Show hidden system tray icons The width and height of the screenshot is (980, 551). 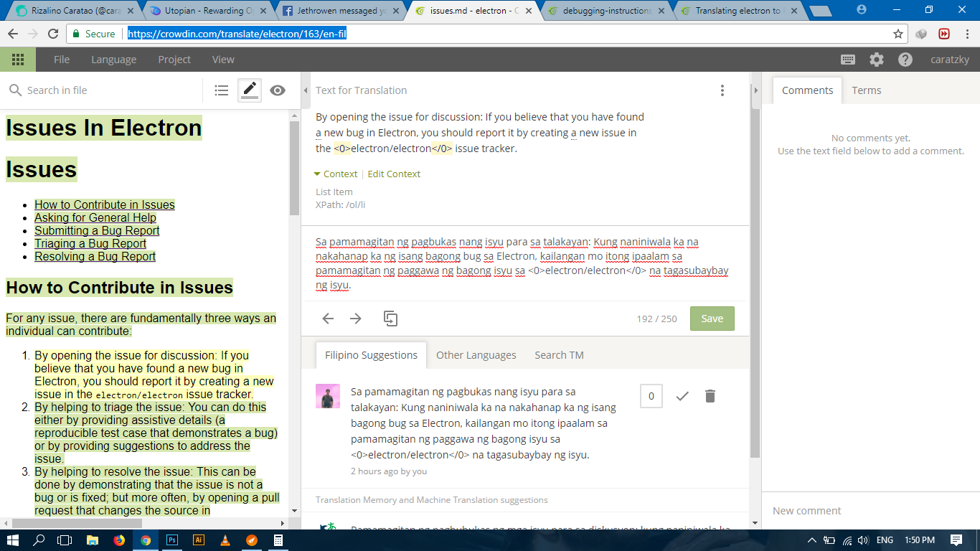(812, 540)
